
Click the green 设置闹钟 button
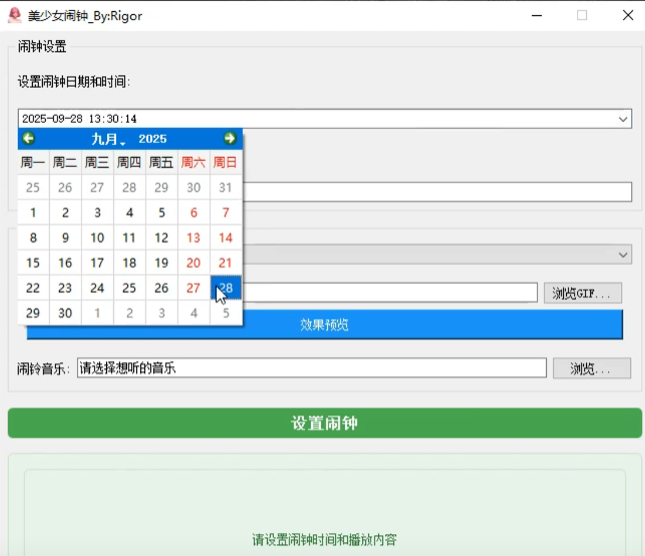[325, 423]
